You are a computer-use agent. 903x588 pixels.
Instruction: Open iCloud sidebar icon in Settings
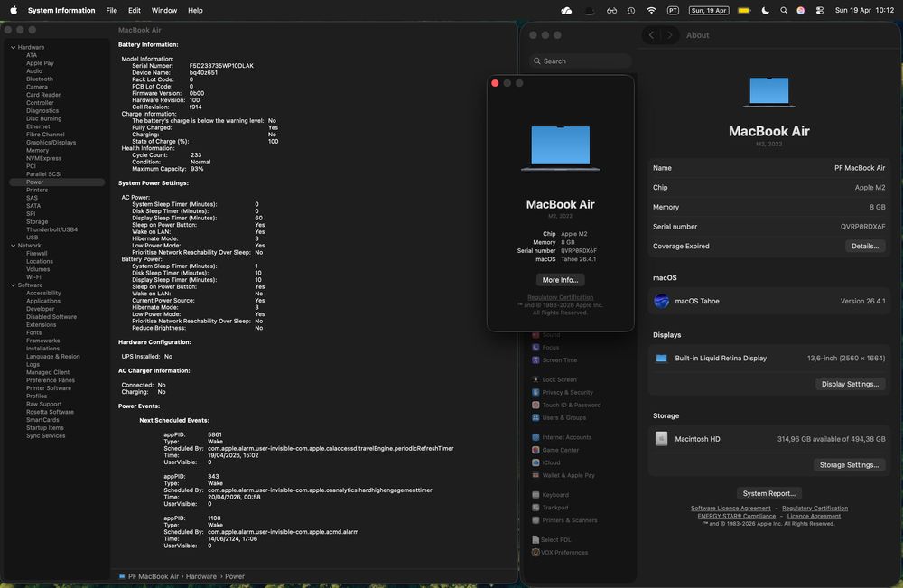point(535,462)
